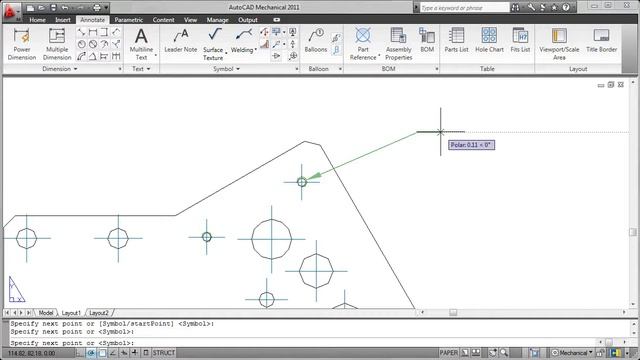This screenshot has height=360, width=640.
Task: Create a Hole Chart
Action: point(489,40)
